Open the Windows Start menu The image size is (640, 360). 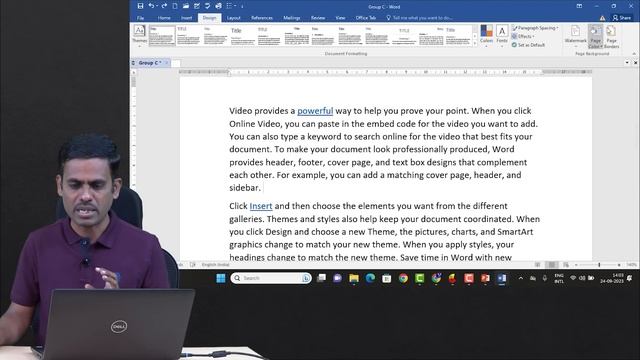tap(220, 278)
